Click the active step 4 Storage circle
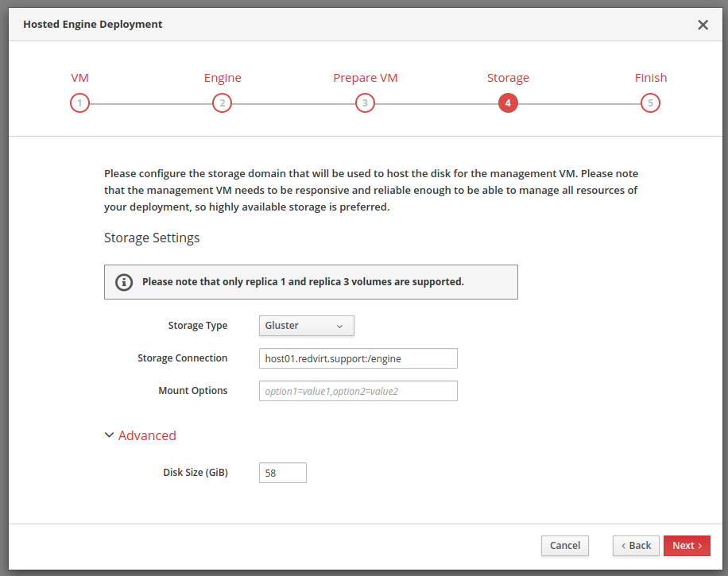Viewport: 728px width, 576px height. (x=508, y=103)
